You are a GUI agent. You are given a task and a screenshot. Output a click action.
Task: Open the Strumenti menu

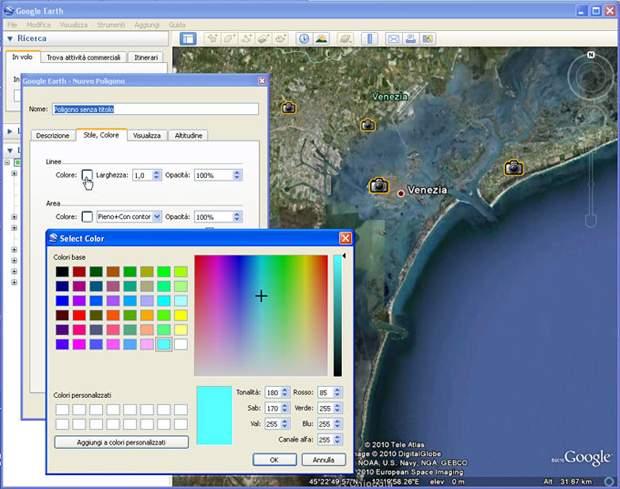[x=111, y=25]
